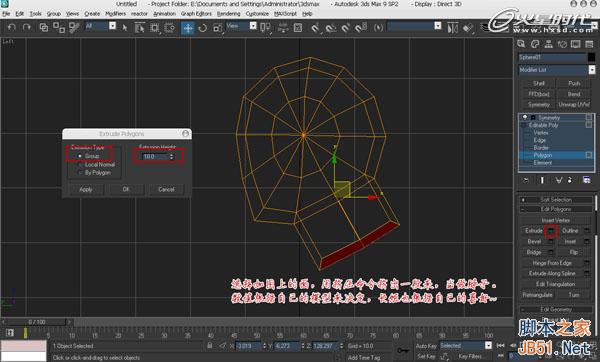Viewport: 600px width, 362px height.
Task: Open the Bridge settings box button
Action: click(x=551, y=252)
